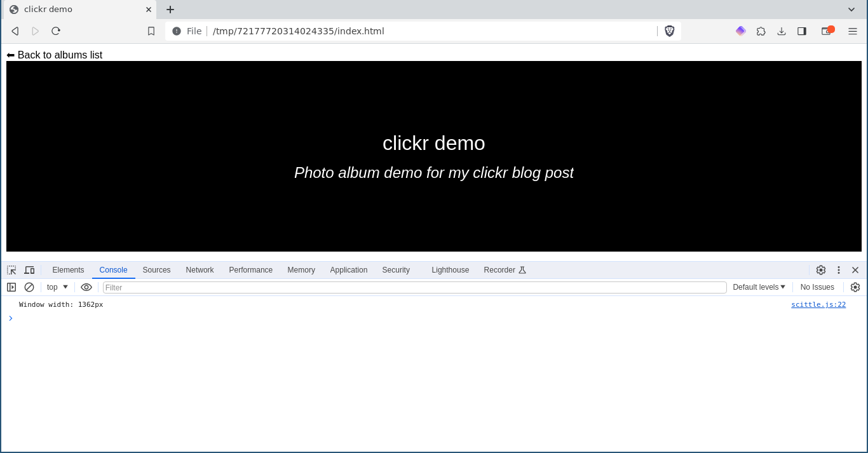Click the Photo album demo subtitle text
Viewport: 868px width, 453px height.
coord(434,173)
